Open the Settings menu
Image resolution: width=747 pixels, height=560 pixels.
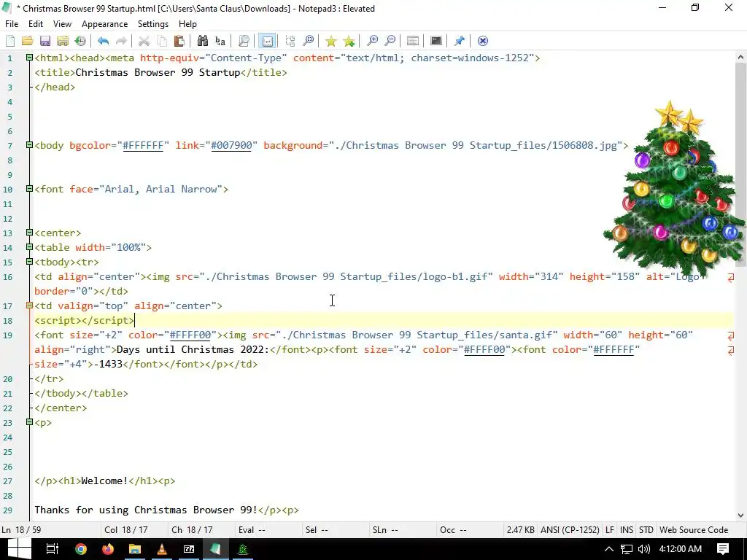[153, 24]
